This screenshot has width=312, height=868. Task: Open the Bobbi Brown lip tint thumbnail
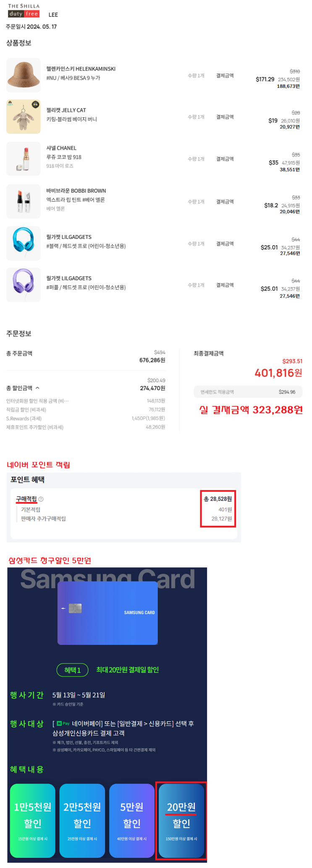(x=24, y=201)
